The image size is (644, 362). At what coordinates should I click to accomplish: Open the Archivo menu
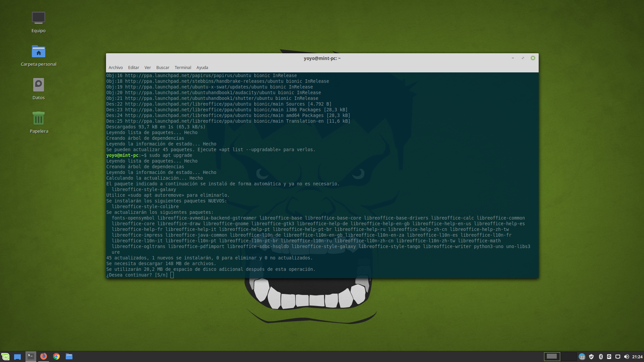pyautogui.click(x=115, y=67)
